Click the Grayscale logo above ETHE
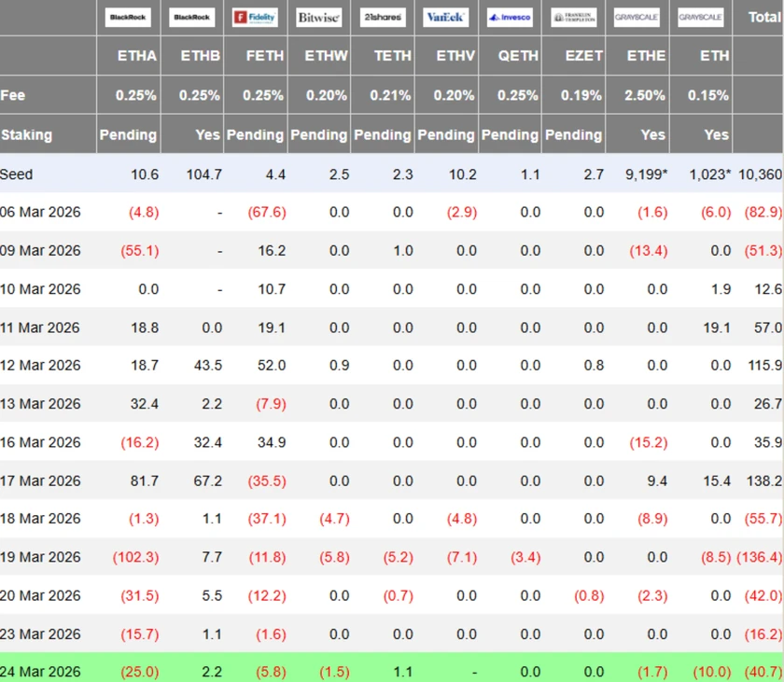Viewport: 784px width, 682px height. (637, 18)
